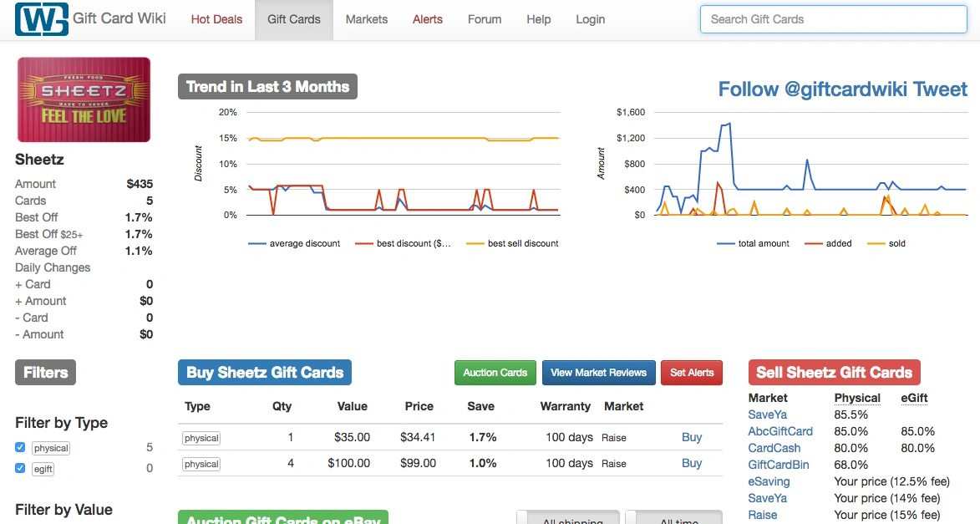Click Buy Sheetz Gift Cards heading

click(x=264, y=373)
